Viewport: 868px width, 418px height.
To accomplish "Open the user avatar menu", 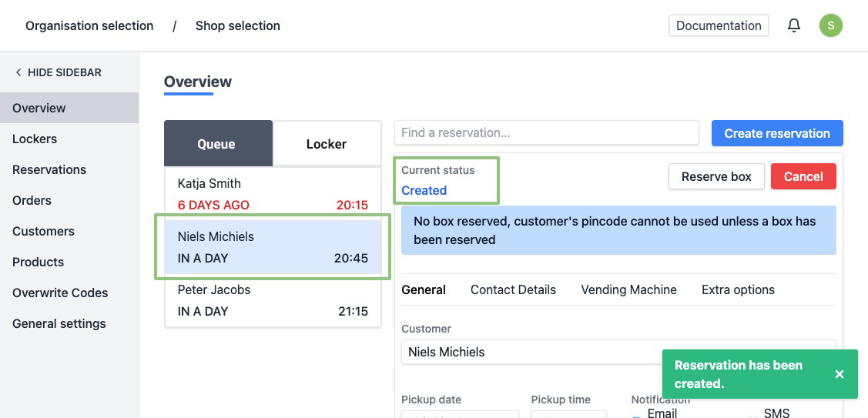I will click(x=830, y=25).
